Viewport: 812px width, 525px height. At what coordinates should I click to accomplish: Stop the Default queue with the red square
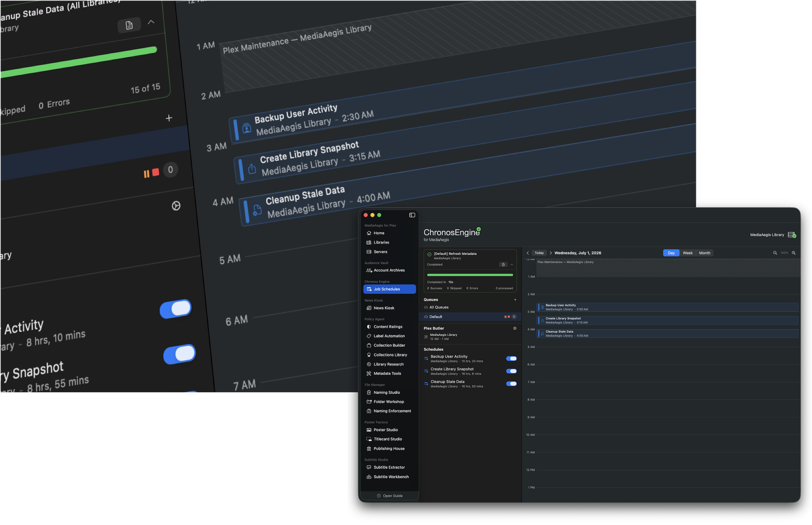pyautogui.click(x=509, y=317)
